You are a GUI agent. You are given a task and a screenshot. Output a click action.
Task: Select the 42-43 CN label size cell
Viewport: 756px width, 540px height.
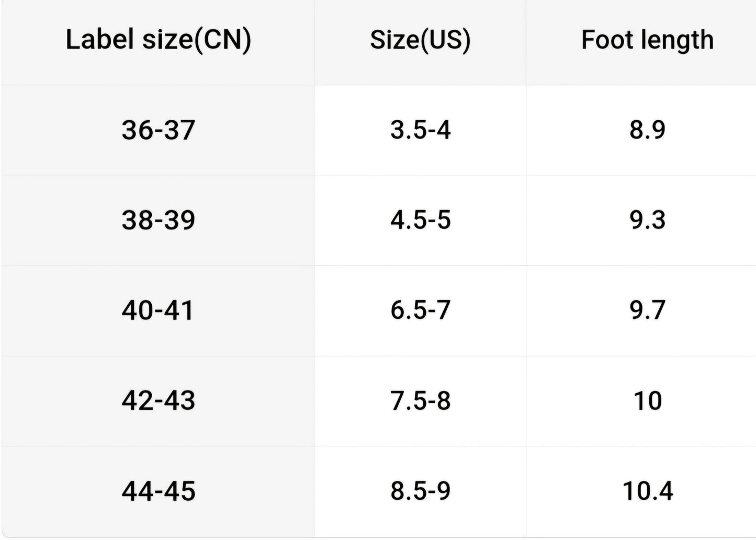coord(158,400)
